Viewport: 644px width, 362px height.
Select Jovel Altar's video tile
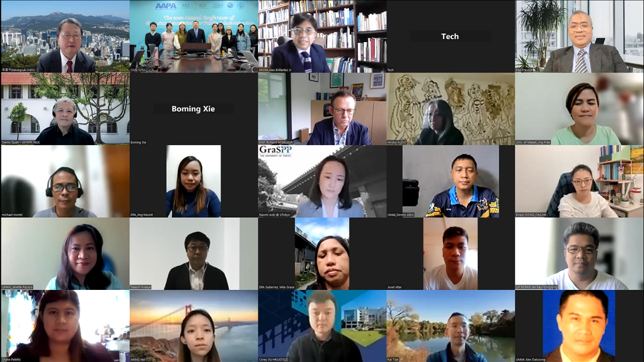coord(450,254)
